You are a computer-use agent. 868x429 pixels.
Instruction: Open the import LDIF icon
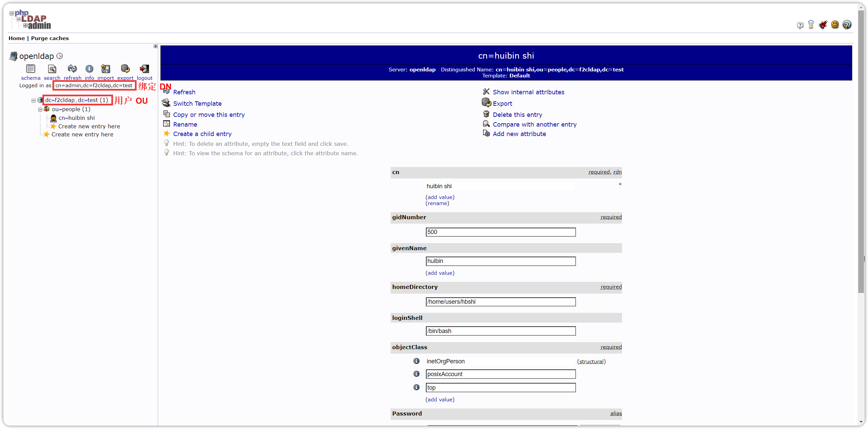(x=105, y=69)
